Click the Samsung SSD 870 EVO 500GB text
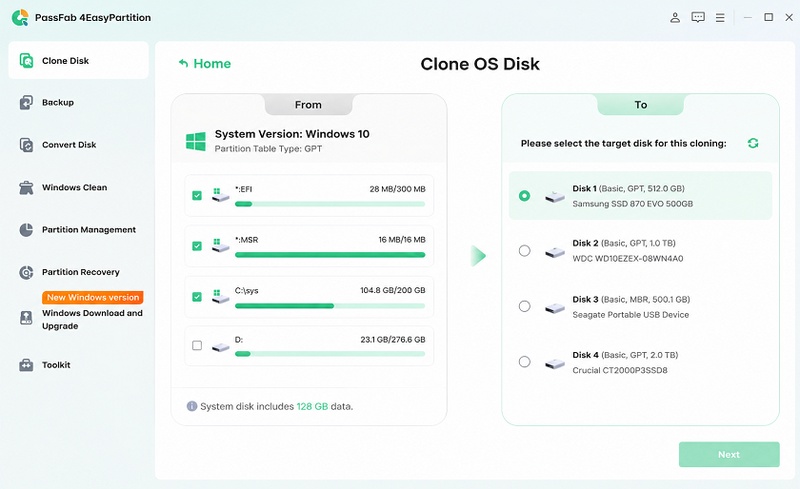 click(x=633, y=204)
